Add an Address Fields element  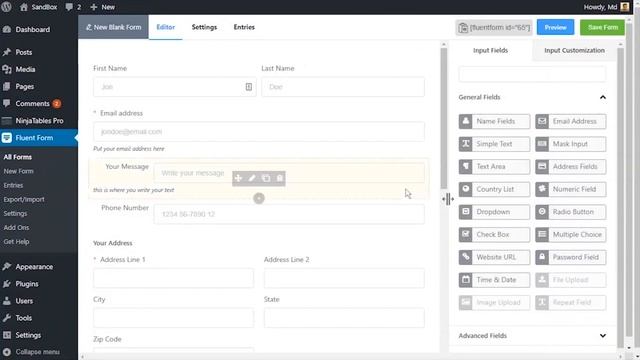571,167
